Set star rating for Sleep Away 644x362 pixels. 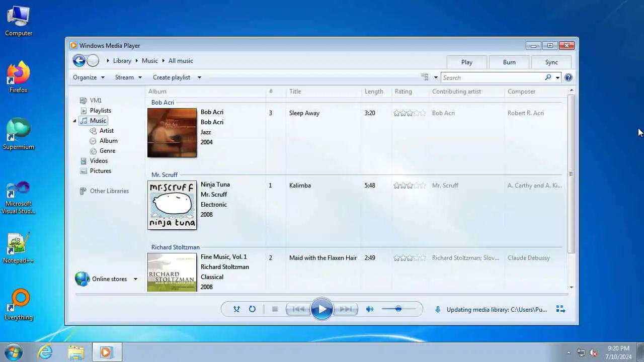[410, 113]
